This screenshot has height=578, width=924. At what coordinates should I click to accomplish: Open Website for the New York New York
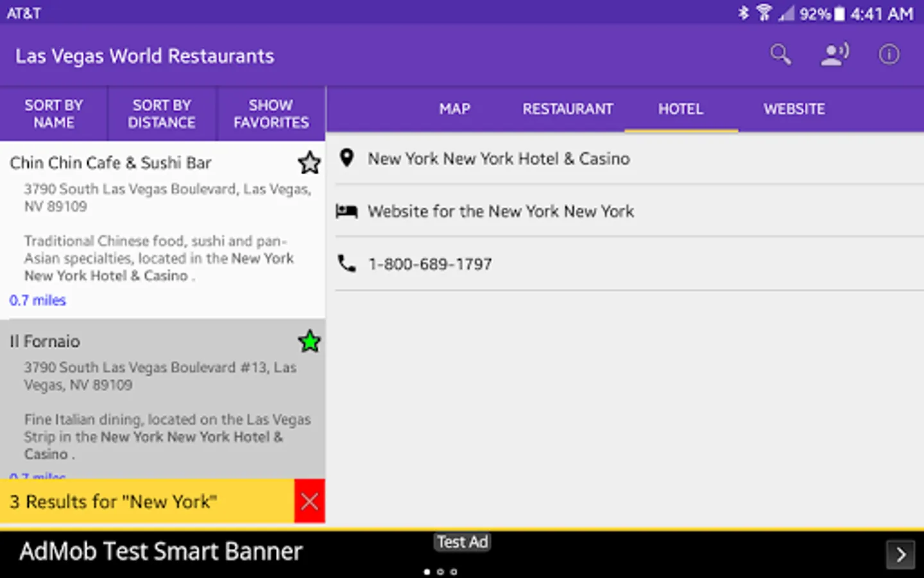pos(629,211)
